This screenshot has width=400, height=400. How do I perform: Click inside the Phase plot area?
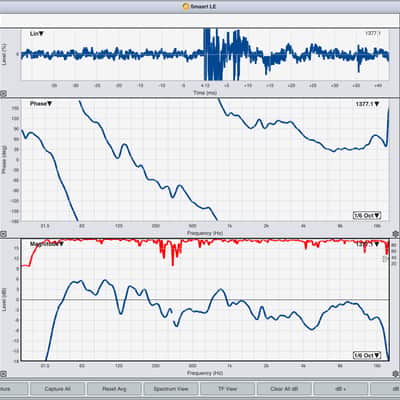[x=205, y=160]
